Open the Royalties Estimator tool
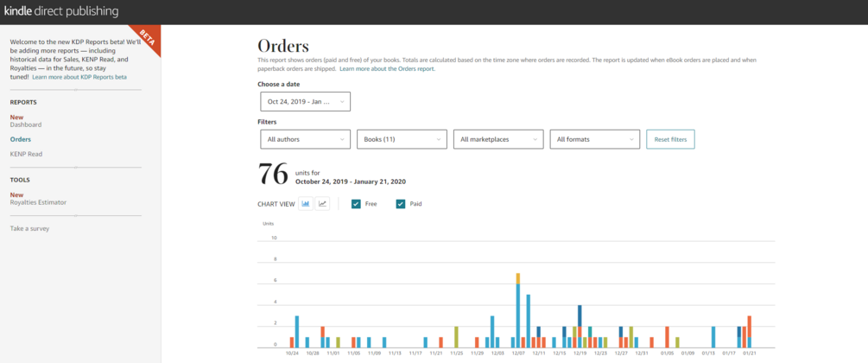 (x=38, y=202)
